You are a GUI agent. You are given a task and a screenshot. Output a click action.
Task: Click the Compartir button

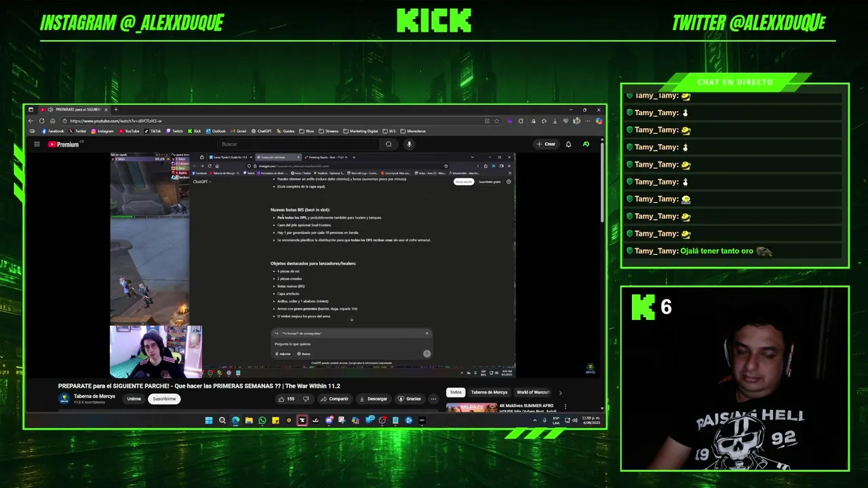334,399
